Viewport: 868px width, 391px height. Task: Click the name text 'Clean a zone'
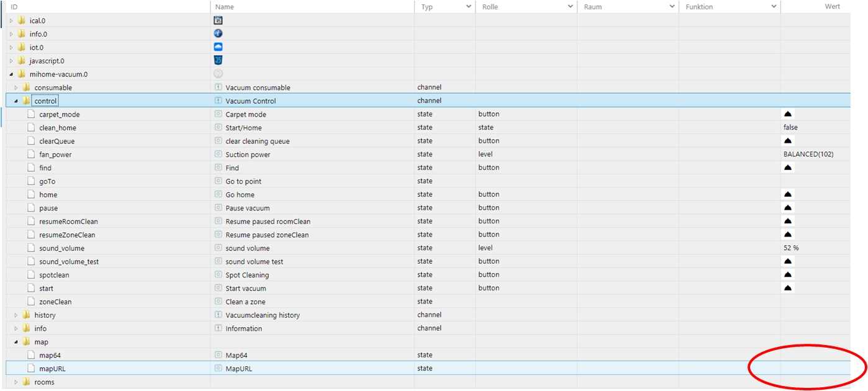point(245,302)
